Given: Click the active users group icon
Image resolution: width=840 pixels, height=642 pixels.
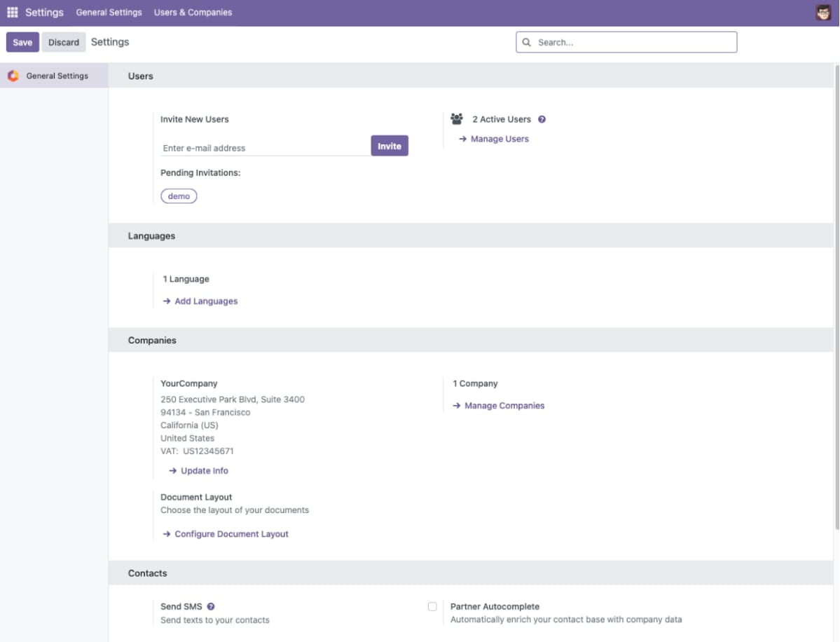Looking at the screenshot, I should click(x=457, y=118).
